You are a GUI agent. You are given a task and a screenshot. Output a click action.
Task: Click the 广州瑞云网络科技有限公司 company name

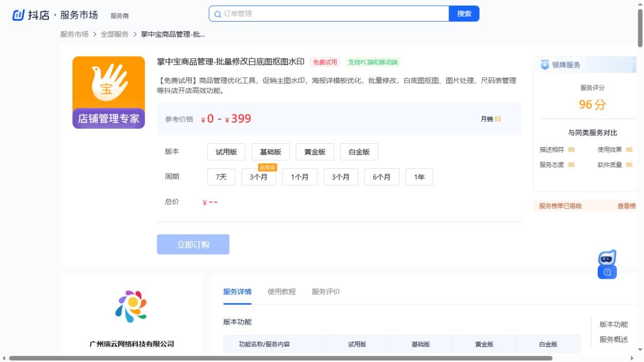(x=132, y=344)
